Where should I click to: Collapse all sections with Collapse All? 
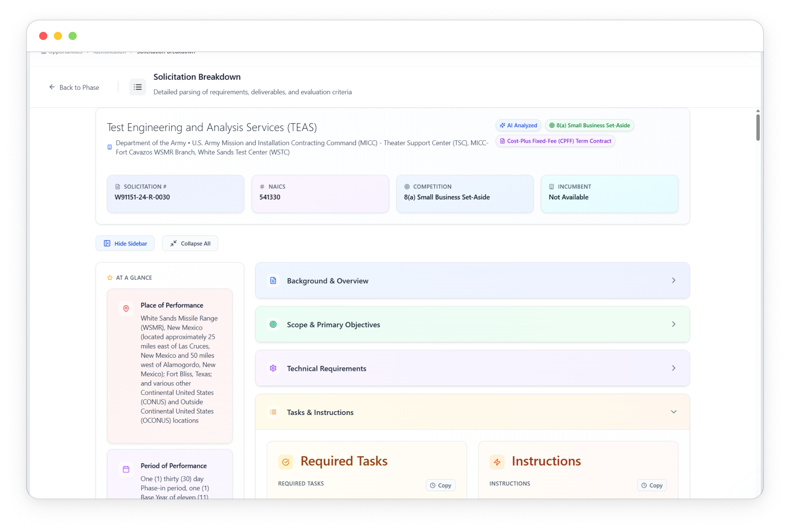(190, 244)
